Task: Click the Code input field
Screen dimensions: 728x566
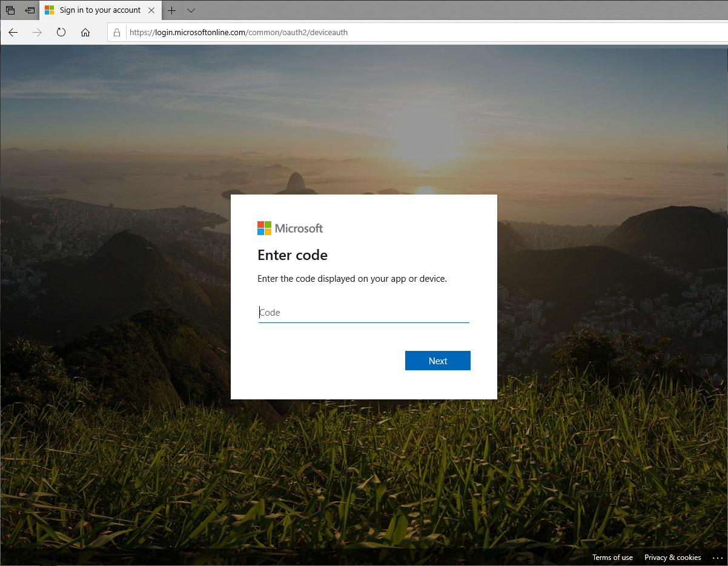Action: point(363,313)
